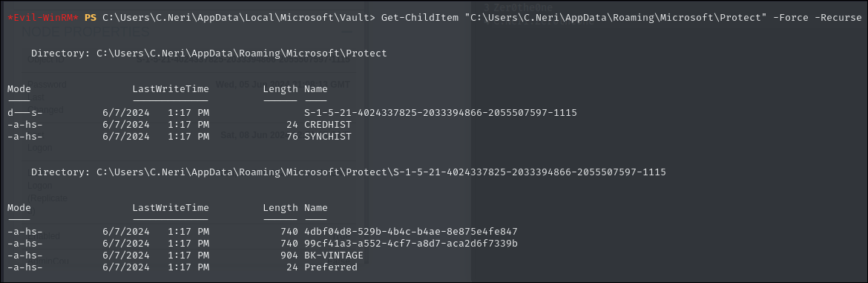This screenshot has height=283, width=868.
Task: Click the SYNCHIST file name
Action: click(x=328, y=136)
